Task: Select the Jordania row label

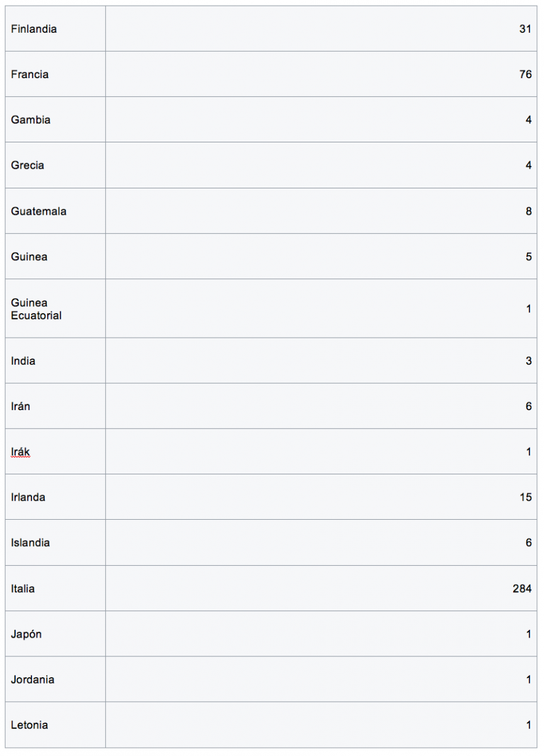Action: (33, 679)
